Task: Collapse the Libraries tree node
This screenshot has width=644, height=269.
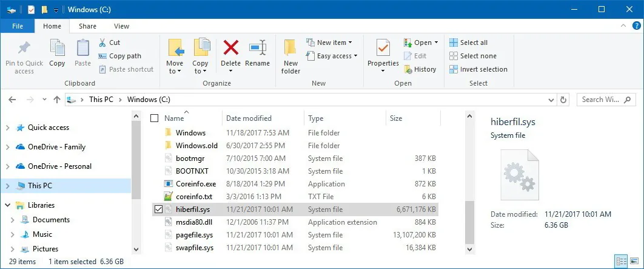Action: click(7, 205)
